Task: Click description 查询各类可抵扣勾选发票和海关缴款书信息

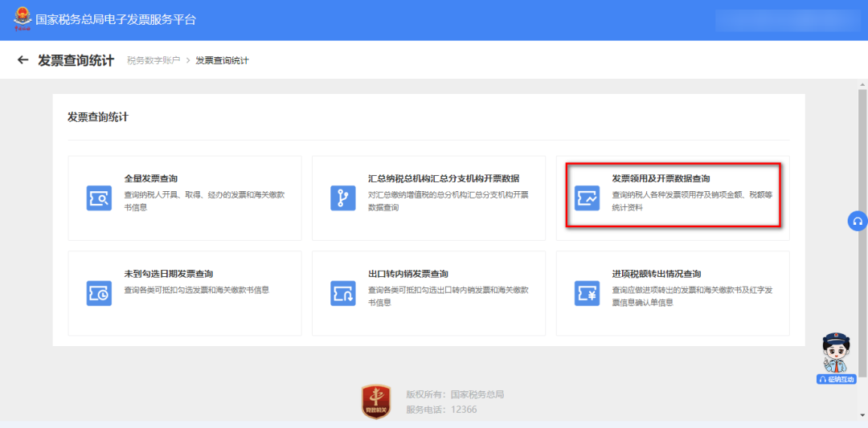Action: 197,290
